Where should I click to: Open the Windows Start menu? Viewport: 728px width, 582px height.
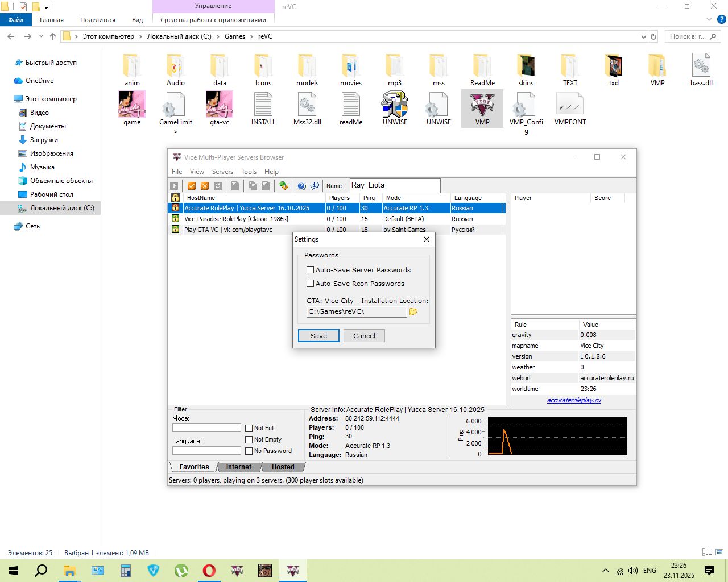click(x=14, y=571)
